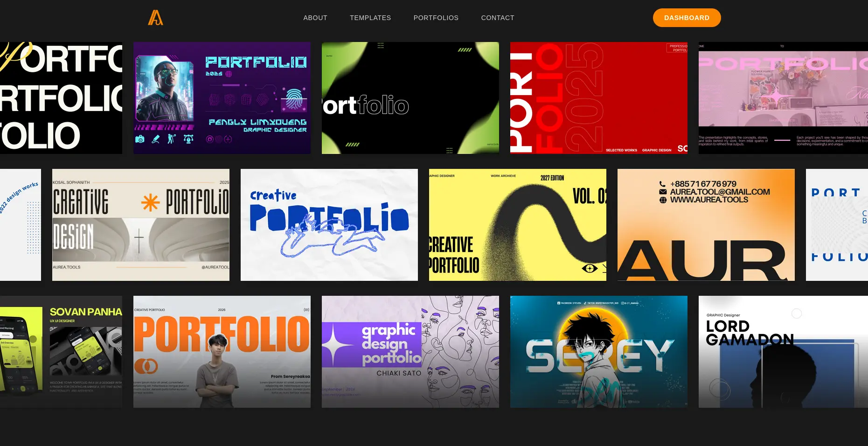
Task: Click the 'SOVAN PANHA' heading text
Action: click(86, 312)
